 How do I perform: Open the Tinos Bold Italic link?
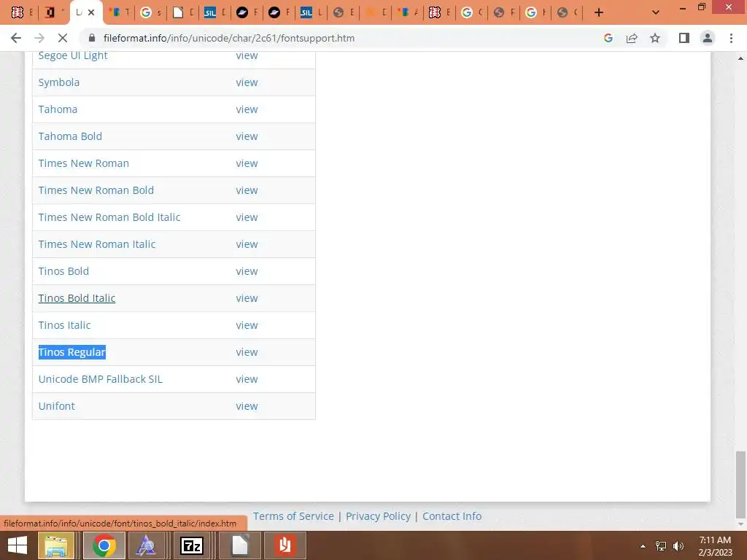click(77, 298)
